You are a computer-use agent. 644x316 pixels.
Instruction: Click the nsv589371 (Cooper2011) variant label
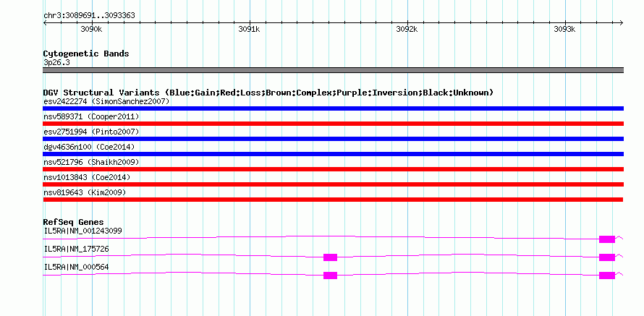click(x=91, y=116)
